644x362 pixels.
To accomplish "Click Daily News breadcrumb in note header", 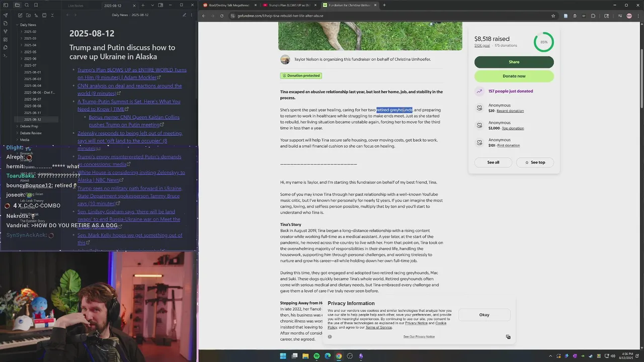I will pyautogui.click(x=120, y=15).
